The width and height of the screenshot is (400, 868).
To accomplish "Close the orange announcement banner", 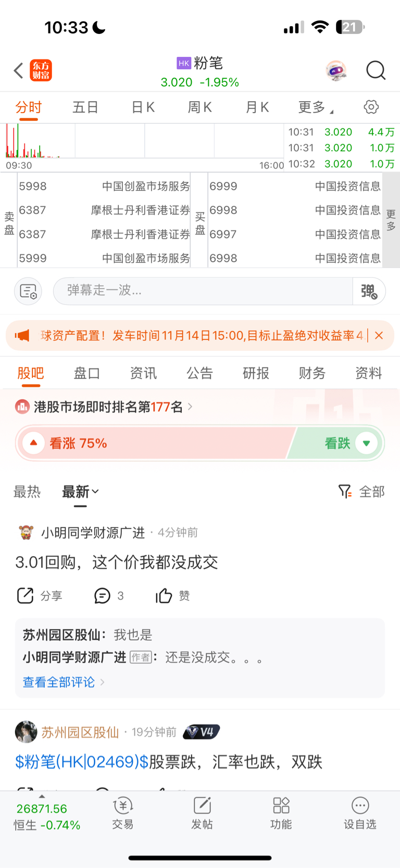I will pyautogui.click(x=379, y=335).
